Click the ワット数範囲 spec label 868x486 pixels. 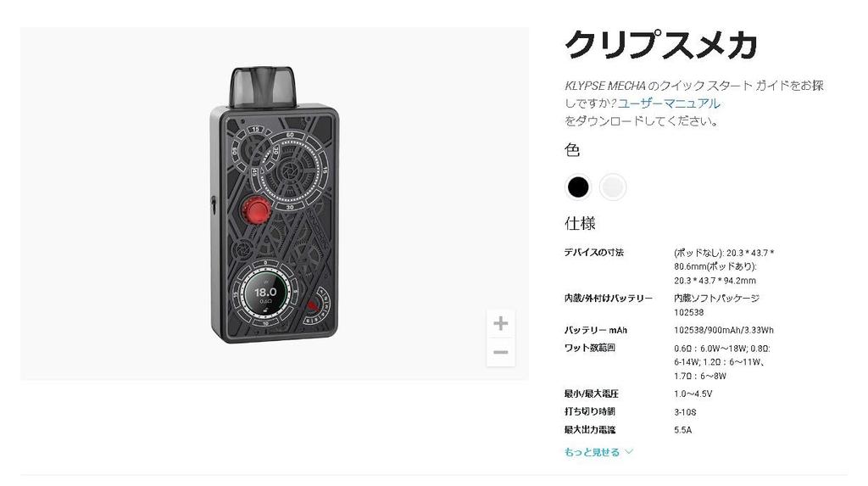[x=590, y=348]
